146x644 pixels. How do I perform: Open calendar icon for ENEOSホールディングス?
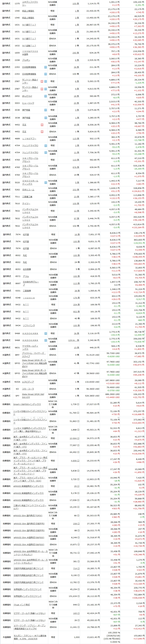click(x=45, y=182)
